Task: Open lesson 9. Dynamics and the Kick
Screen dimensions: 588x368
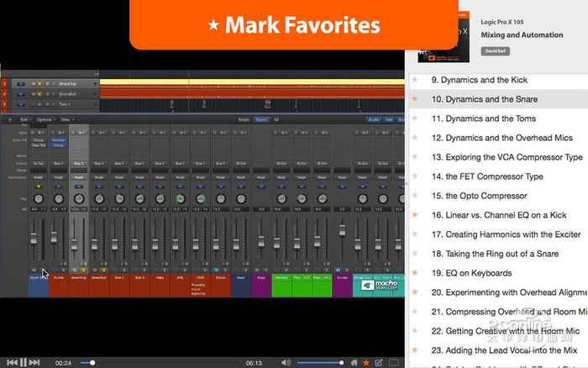Action: point(480,80)
